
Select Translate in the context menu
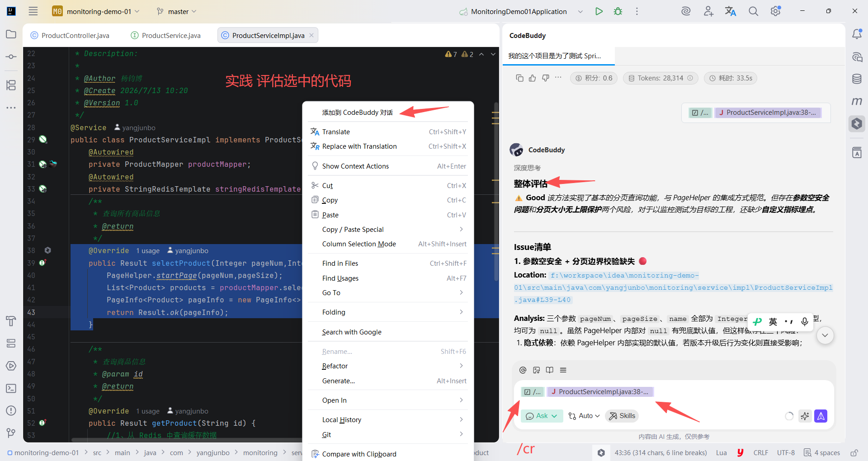click(387, 132)
